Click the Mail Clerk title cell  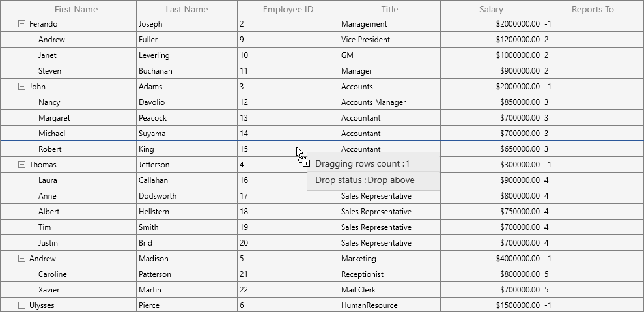coord(390,290)
